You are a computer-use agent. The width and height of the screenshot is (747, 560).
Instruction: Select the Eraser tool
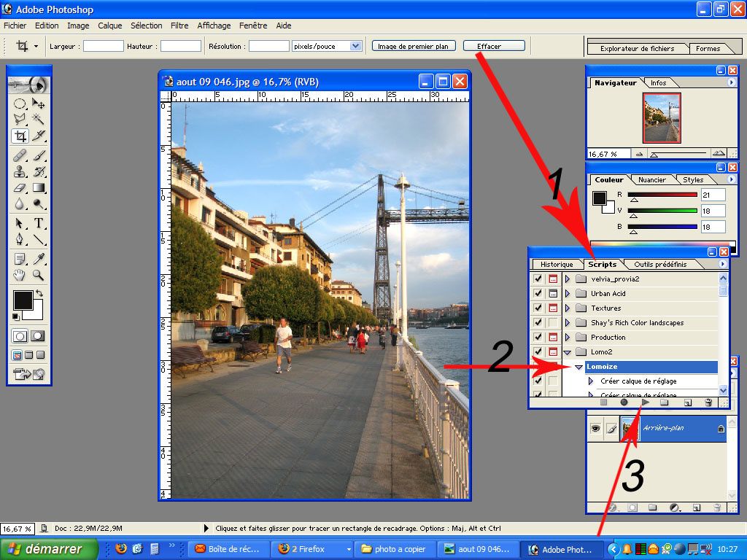pyautogui.click(x=20, y=187)
